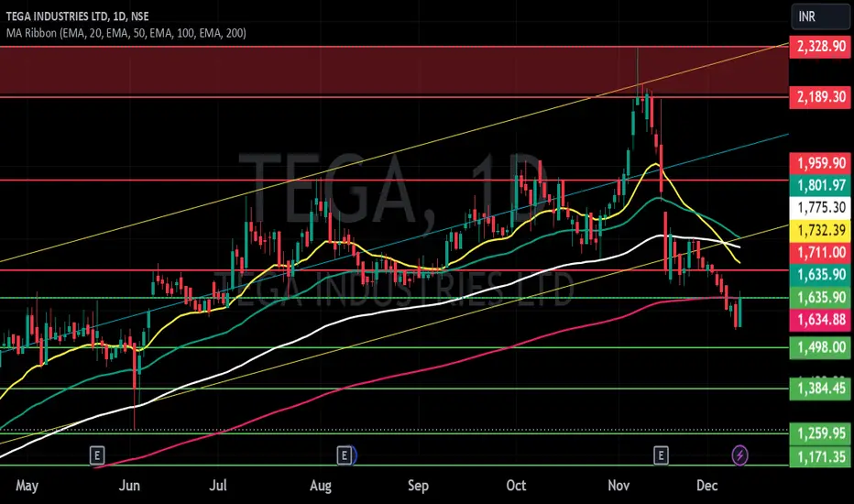Open the earnings E marker in August
854x504 pixels.
click(345, 455)
